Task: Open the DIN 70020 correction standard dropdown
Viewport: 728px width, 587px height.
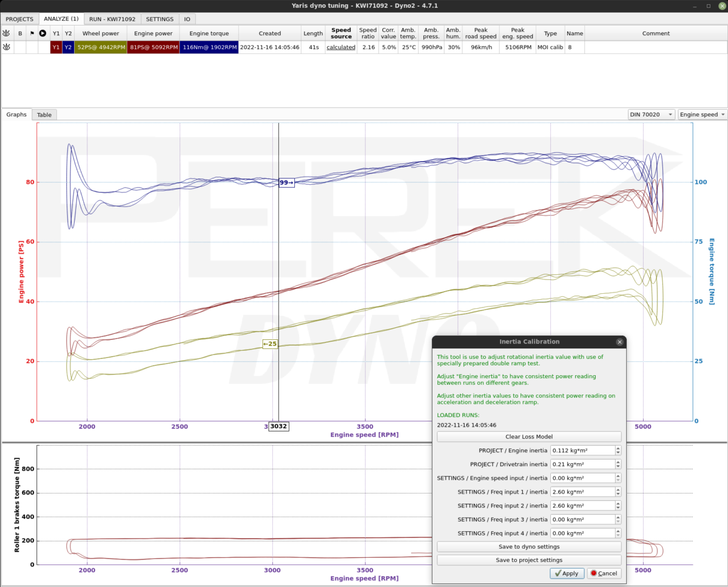Action: pyautogui.click(x=651, y=114)
